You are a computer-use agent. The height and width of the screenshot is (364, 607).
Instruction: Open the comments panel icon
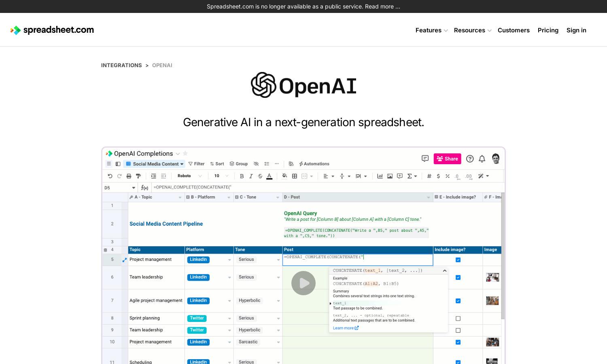(425, 159)
